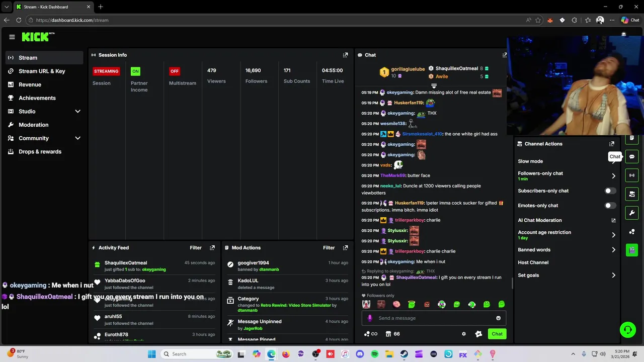The width and height of the screenshot is (644, 362).
Task: Click okeygaming link in Activity Feed
Action: pos(154,269)
